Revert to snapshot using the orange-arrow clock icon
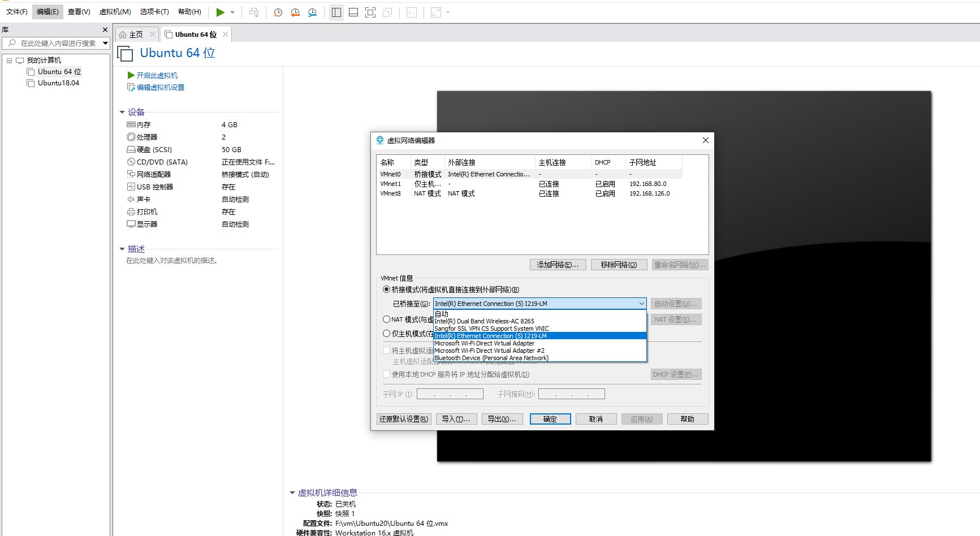 coord(295,12)
